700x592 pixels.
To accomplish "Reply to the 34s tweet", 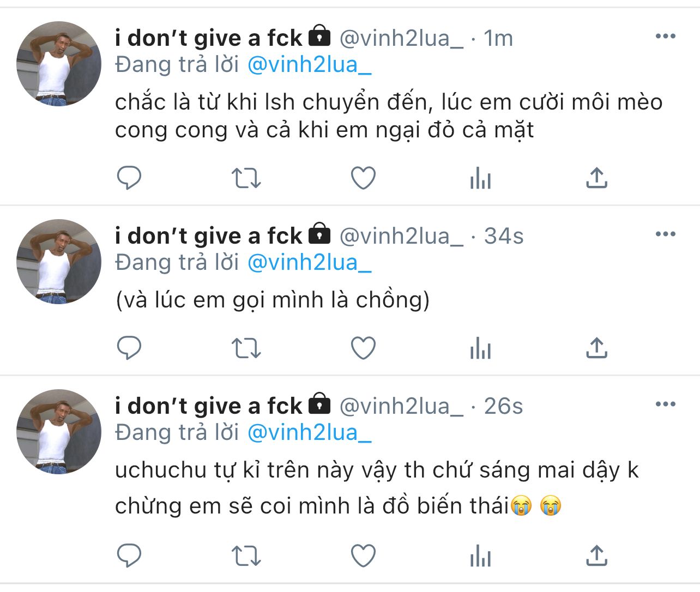I will coord(129,348).
